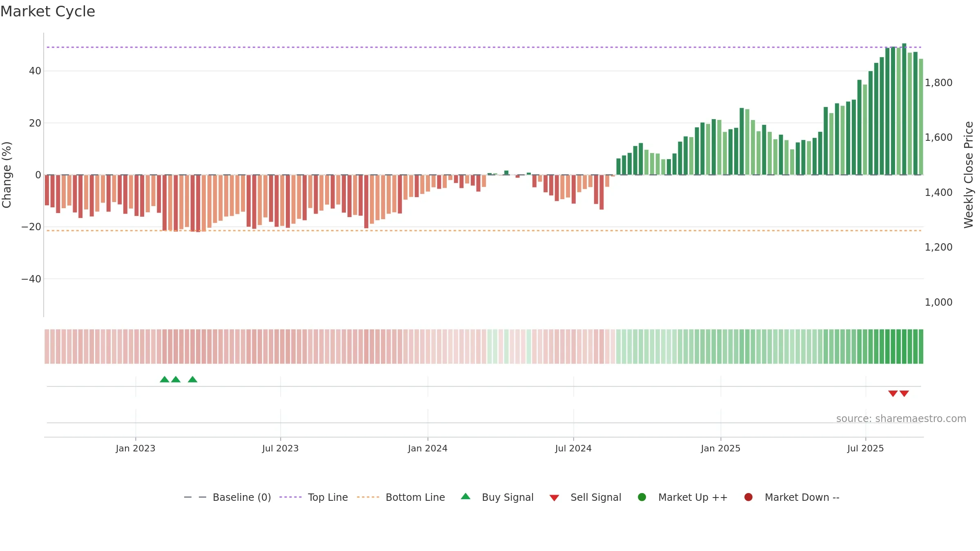Viewport: 980px width, 551px height.
Task: Click the 1,000 tick on the right axis
Action: [939, 302]
